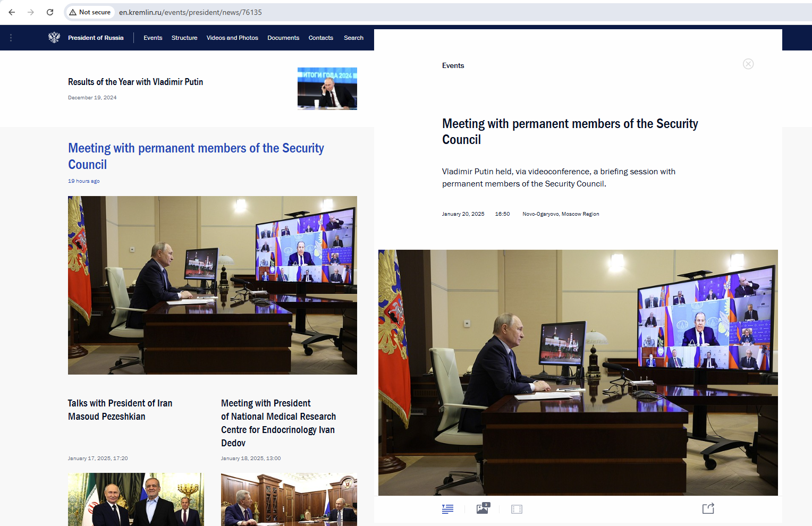Open the Events menu item
The image size is (812, 526).
(153, 38)
